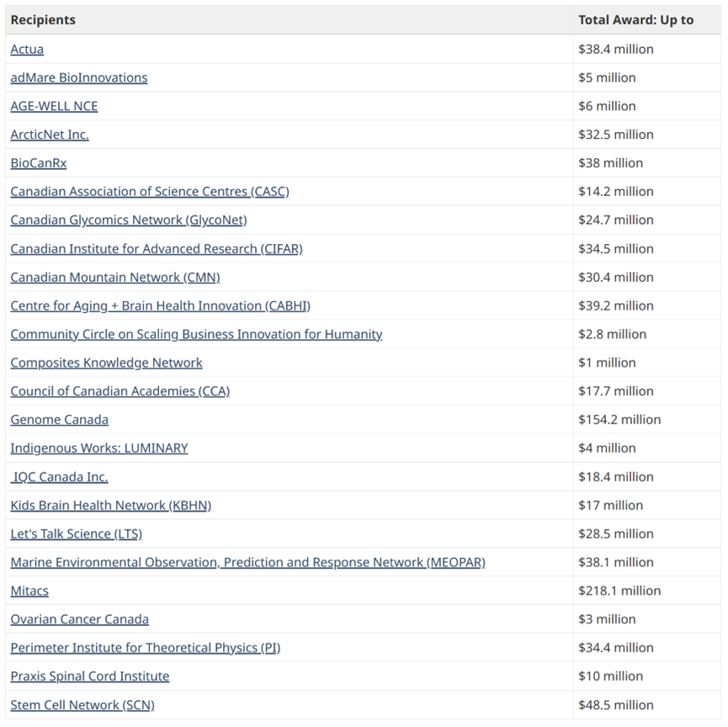Follow the Genome Canada link

pos(60,420)
